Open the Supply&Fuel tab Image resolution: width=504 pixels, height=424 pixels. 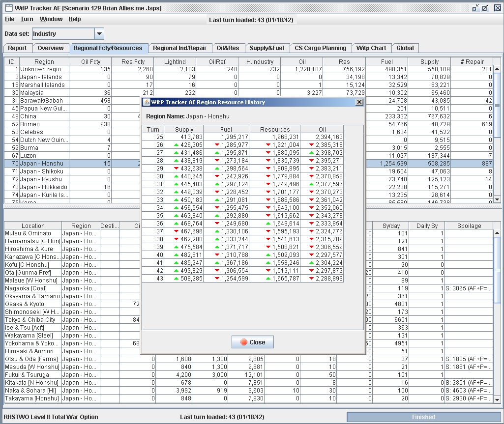point(267,48)
